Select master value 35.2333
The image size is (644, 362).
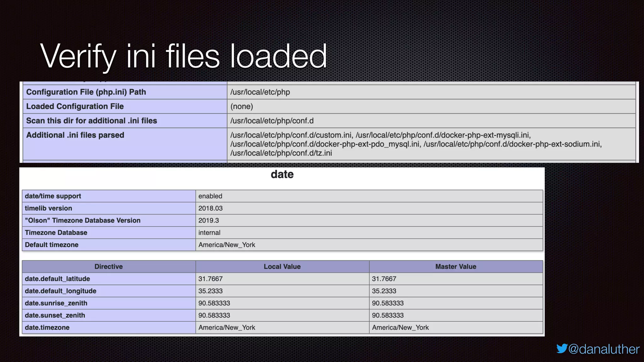pyautogui.click(x=384, y=291)
